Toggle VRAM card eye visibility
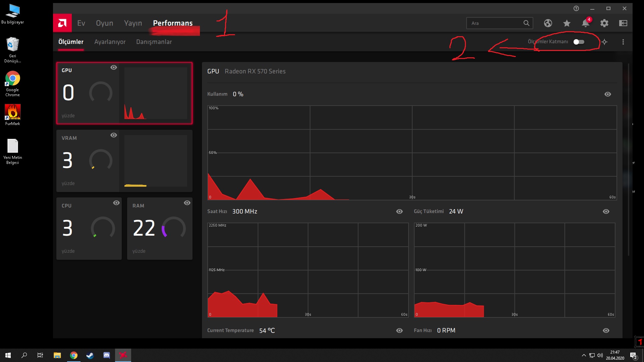 (x=114, y=135)
